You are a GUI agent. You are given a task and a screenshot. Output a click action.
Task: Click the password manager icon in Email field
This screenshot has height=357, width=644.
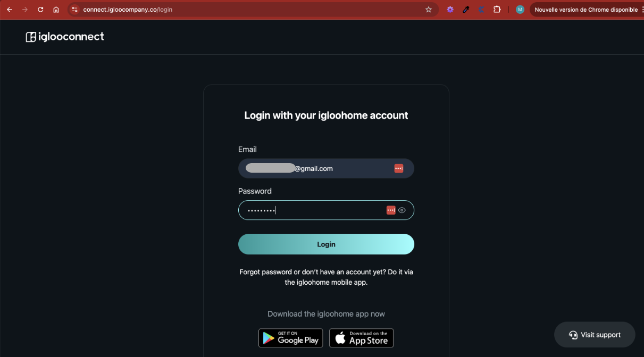point(399,168)
